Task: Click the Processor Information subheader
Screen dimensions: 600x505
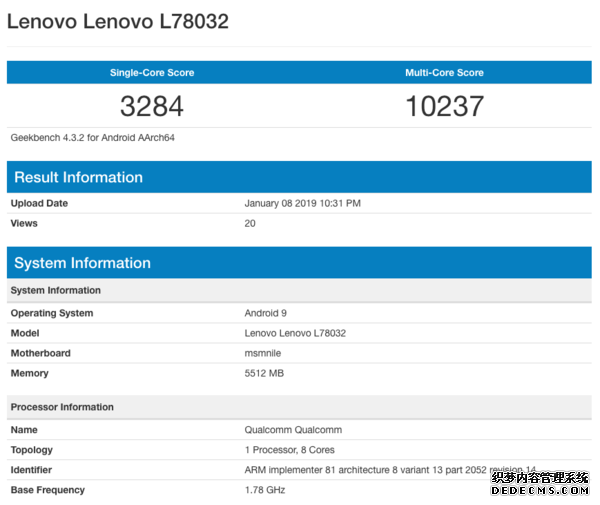Action: (299, 407)
